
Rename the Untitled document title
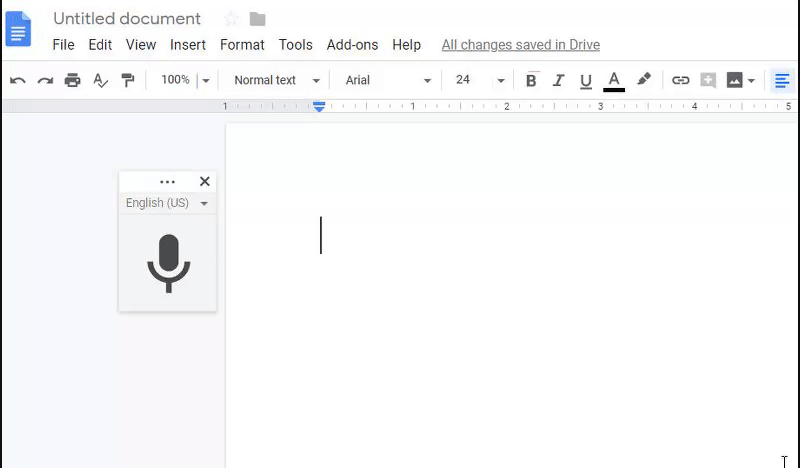127,19
